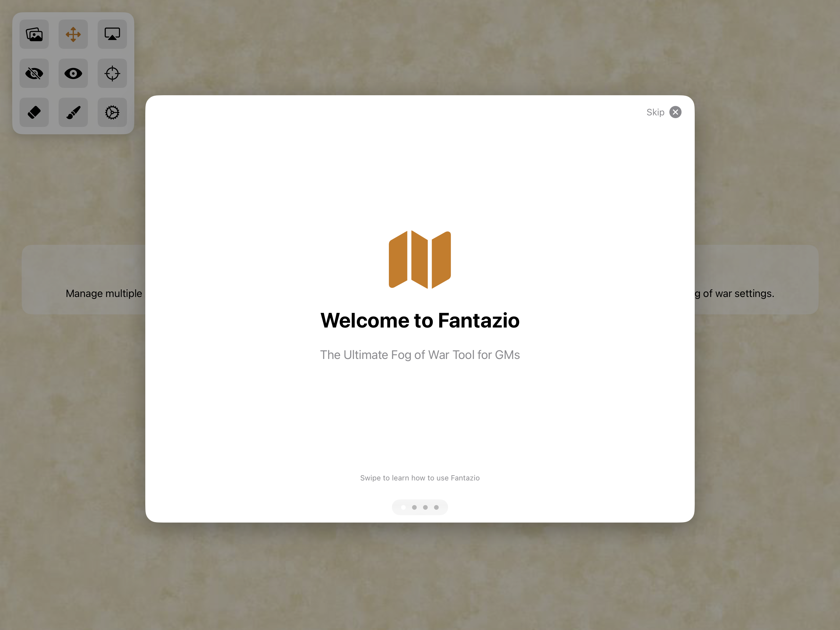Select the crosshair targeting tool
The height and width of the screenshot is (630, 840).
click(x=112, y=73)
